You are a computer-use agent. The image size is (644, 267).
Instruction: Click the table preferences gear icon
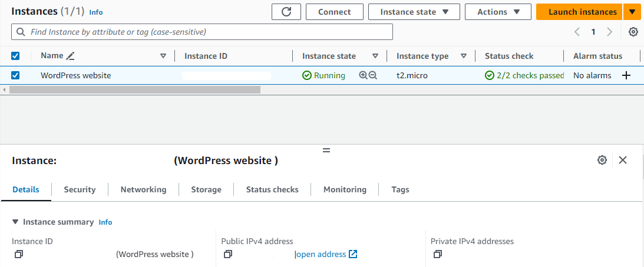pyautogui.click(x=633, y=32)
